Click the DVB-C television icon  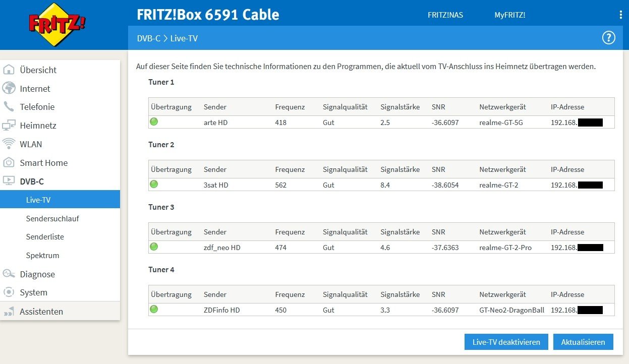9,181
